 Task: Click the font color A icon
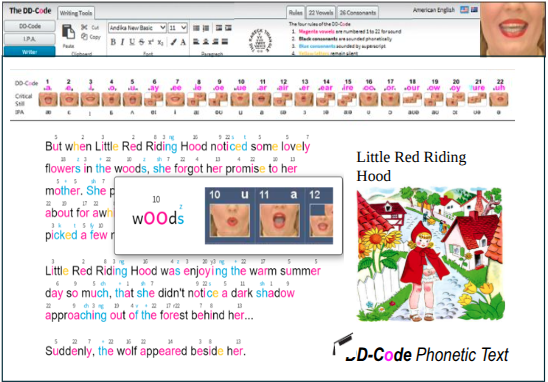[183, 42]
